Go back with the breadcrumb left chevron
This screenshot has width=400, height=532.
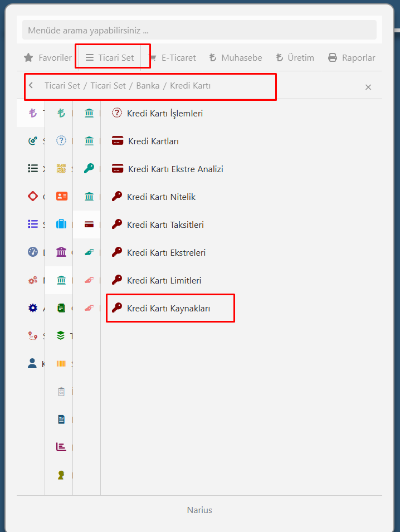(x=31, y=85)
